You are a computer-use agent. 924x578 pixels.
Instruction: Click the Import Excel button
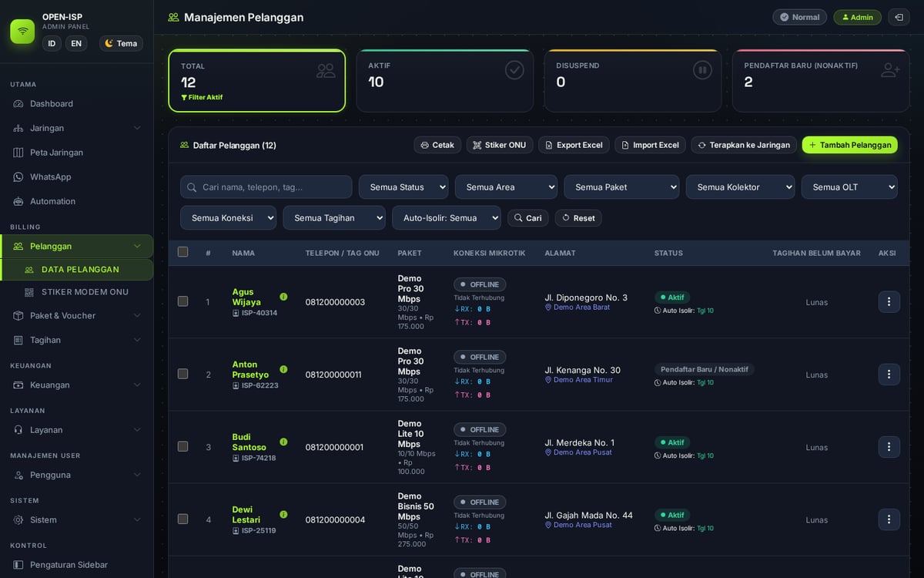tap(651, 145)
